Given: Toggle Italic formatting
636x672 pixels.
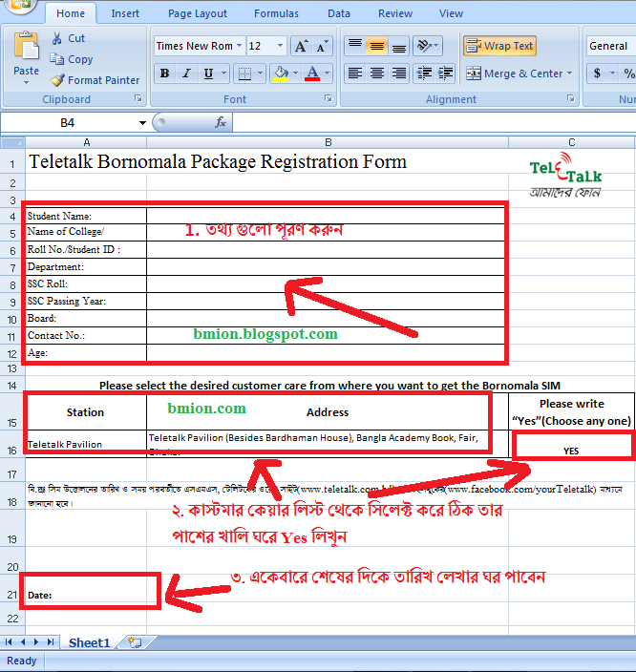Looking at the screenshot, I should click(x=186, y=73).
